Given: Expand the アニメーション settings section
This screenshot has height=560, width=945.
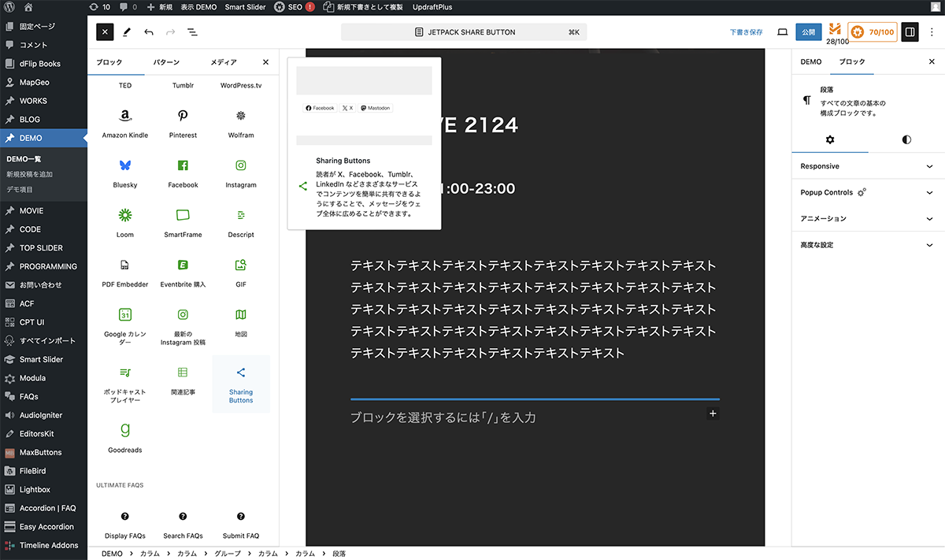Looking at the screenshot, I should (866, 218).
